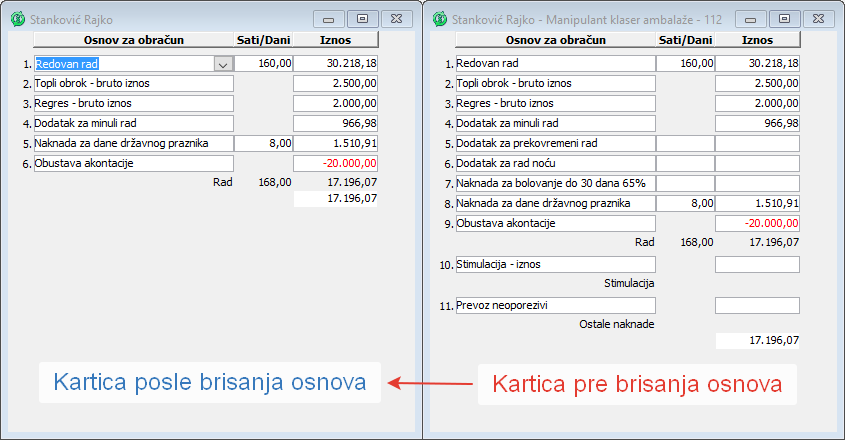846x441 pixels.
Task: Click the Sati/Dani column header in right window
Action: [686, 39]
